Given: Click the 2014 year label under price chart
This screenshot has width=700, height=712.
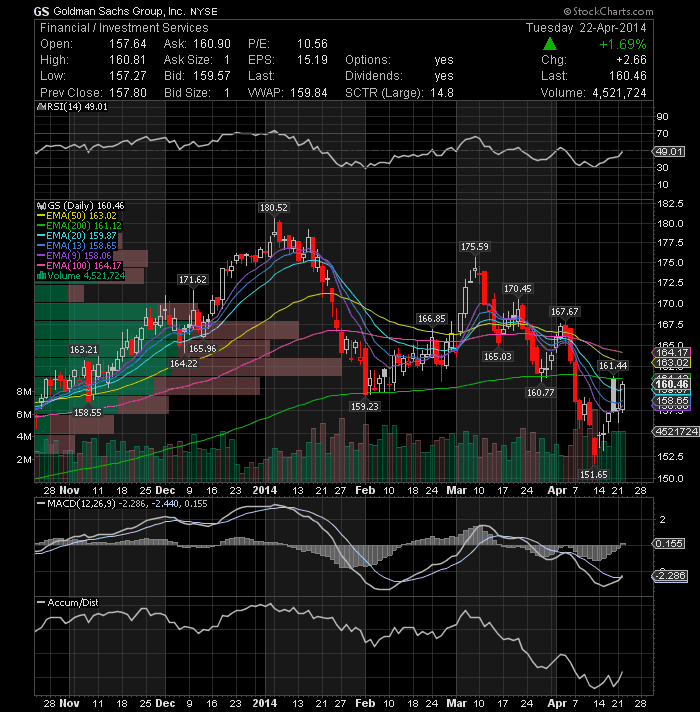Looking at the screenshot, I should 265,490.
